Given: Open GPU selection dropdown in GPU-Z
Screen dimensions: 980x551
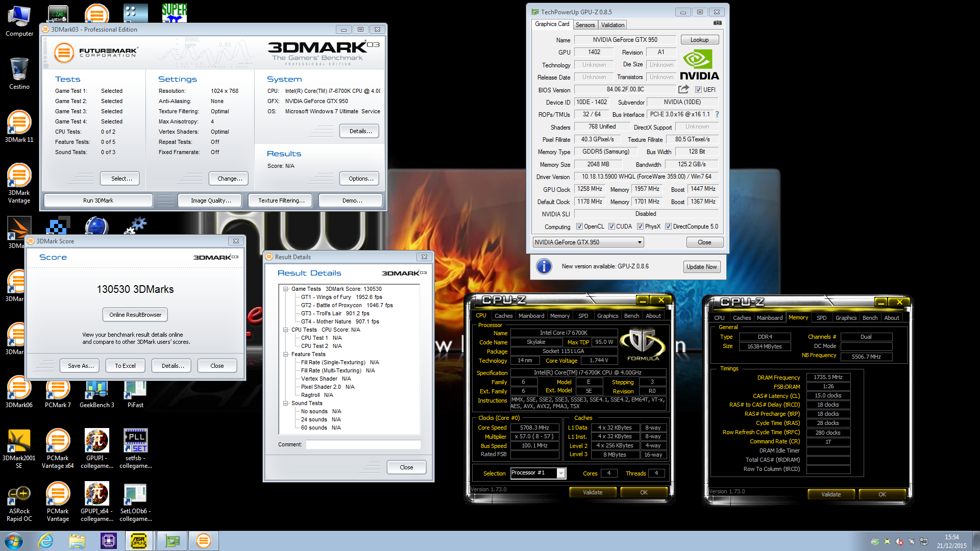Looking at the screenshot, I should coord(589,242).
